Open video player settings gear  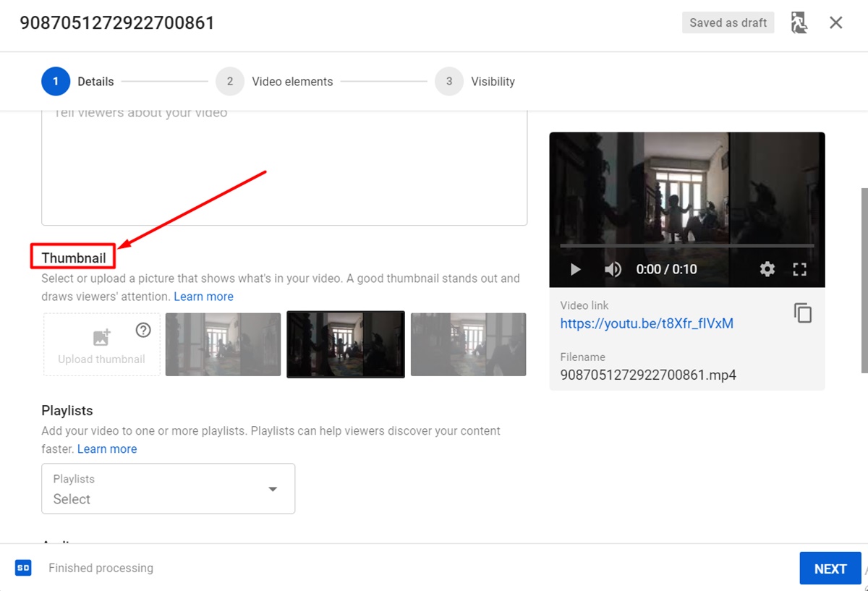pyautogui.click(x=767, y=269)
